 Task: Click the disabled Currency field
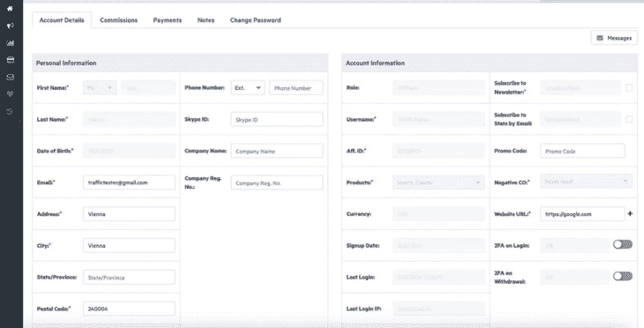(438, 214)
